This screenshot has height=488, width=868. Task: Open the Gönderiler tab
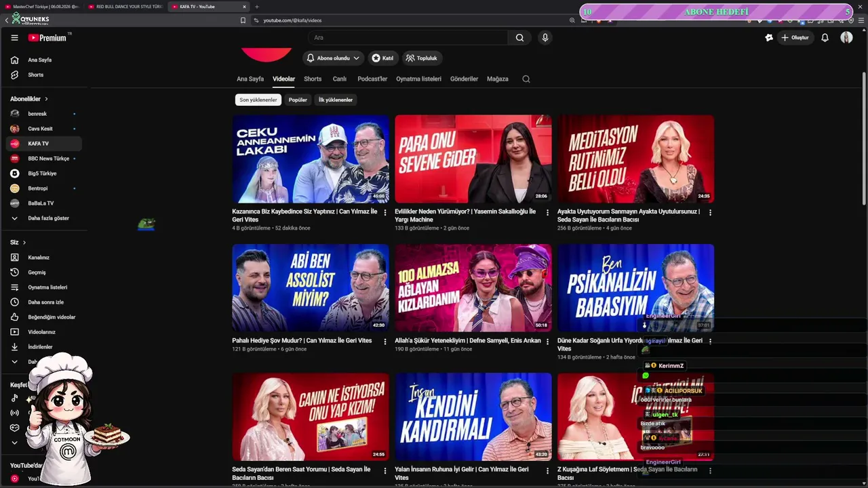(x=464, y=79)
